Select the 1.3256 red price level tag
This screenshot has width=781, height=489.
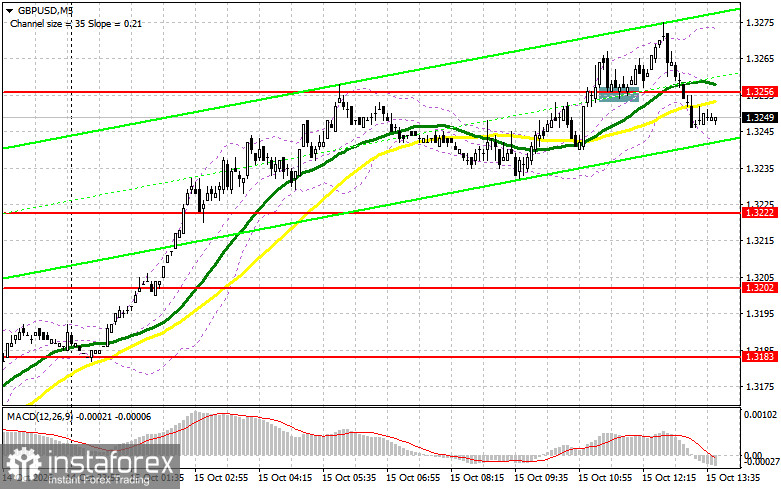(760, 92)
